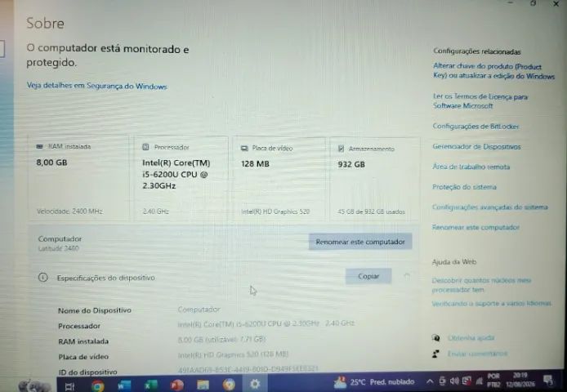Open Configurações avançadas do sistema link
Viewport: 567px width, 392px height.
[489, 207]
